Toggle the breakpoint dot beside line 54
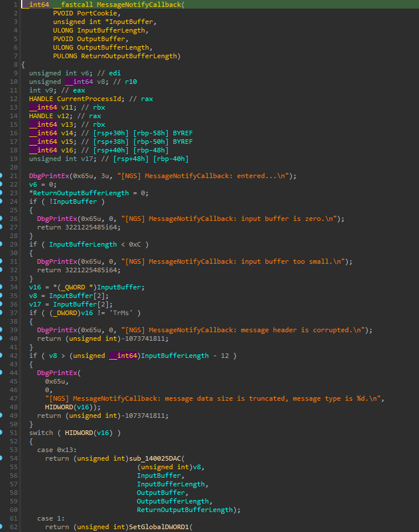419x532 pixels. 1,458
